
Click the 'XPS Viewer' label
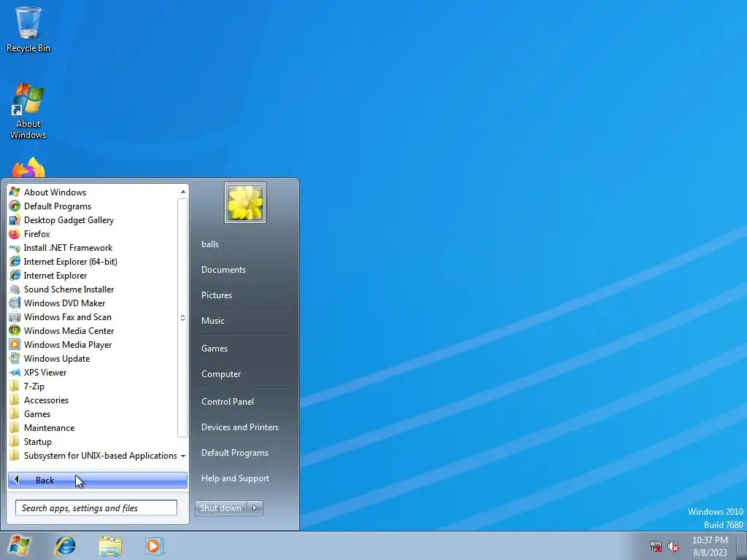click(45, 373)
